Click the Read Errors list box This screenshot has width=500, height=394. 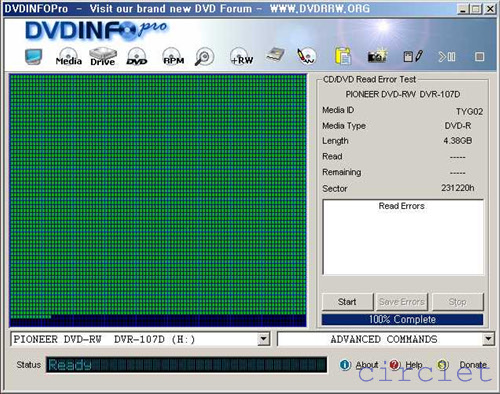[x=403, y=237]
